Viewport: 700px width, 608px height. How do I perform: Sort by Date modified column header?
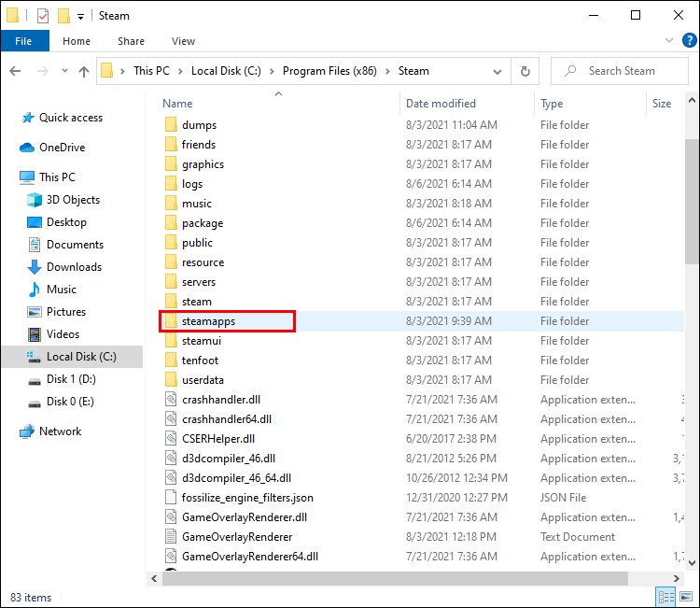(441, 104)
